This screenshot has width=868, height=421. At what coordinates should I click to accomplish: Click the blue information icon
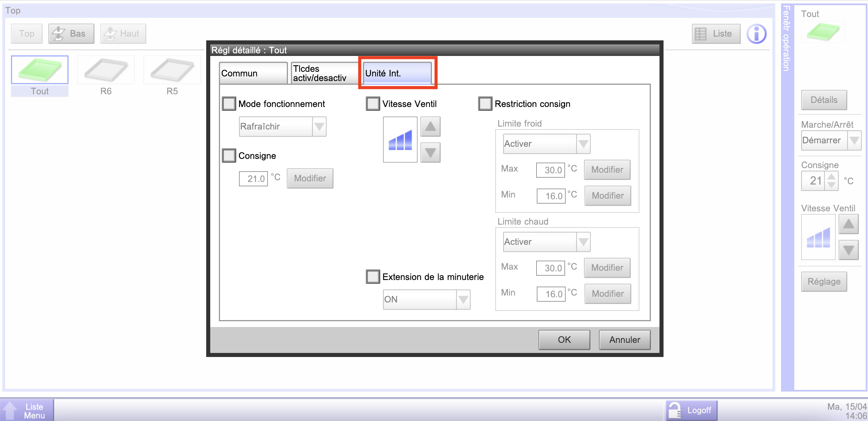coord(756,34)
